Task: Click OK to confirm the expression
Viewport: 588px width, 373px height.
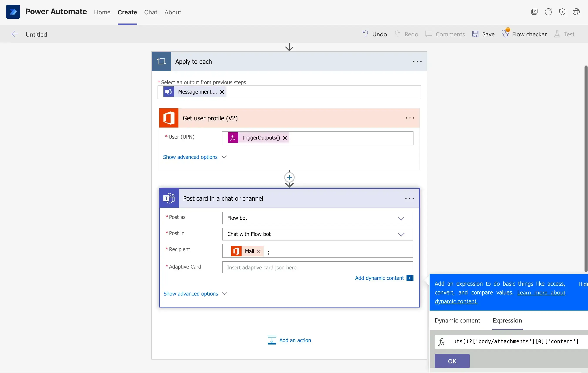Action: [x=452, y=361]
